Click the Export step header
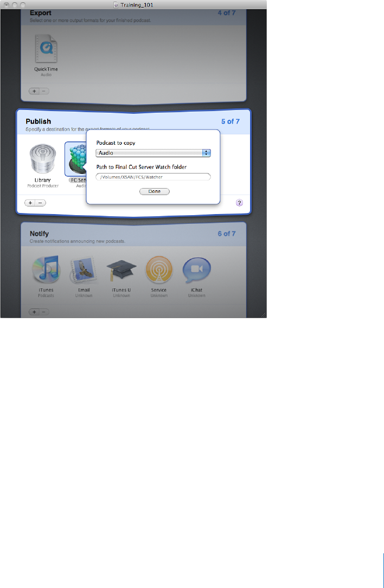 click(x=41, y=13)
